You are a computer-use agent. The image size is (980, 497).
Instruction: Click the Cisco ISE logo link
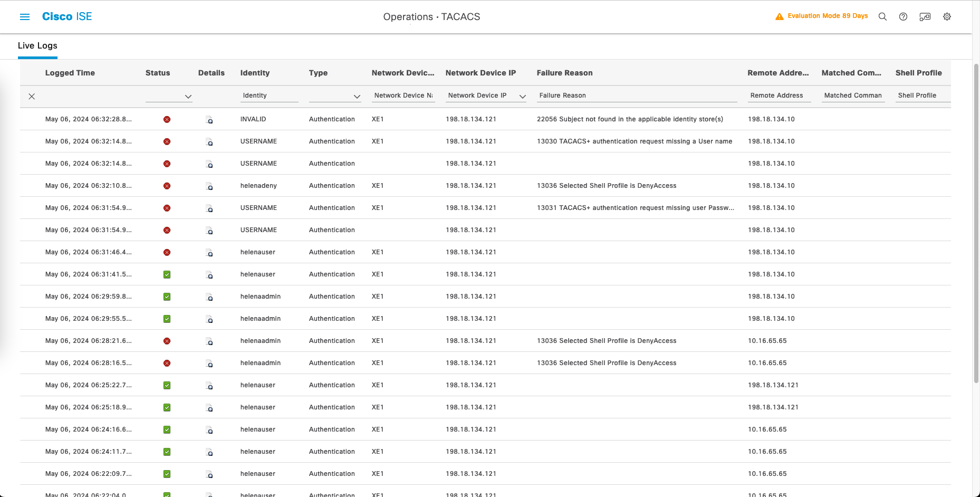point(67,17)
